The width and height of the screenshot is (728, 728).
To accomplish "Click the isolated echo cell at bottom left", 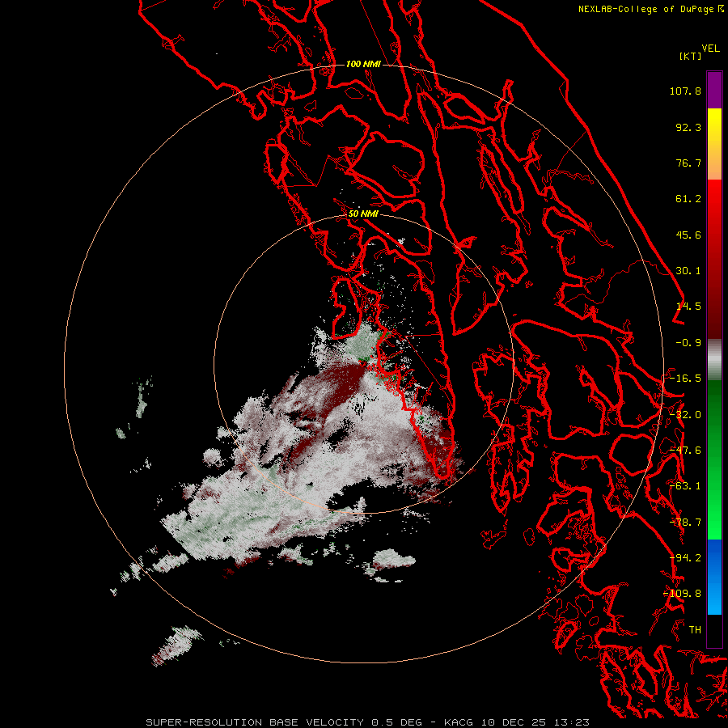I will [x=176, y=645].
